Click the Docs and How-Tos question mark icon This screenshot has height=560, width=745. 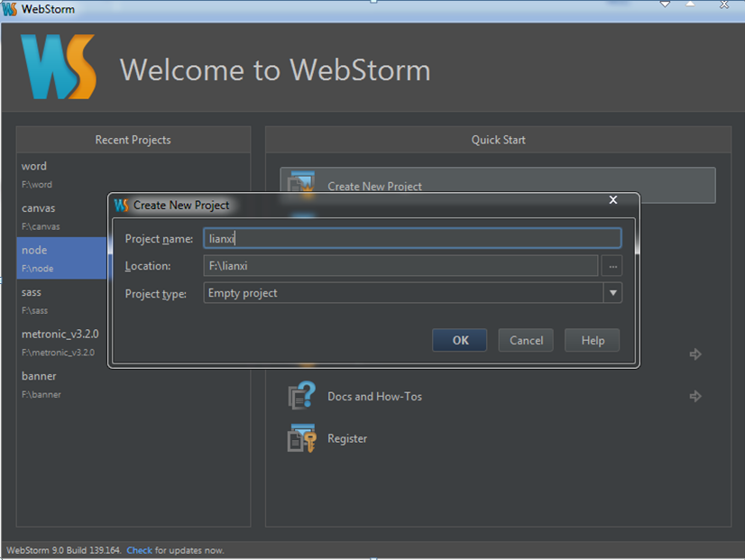(302, 395)
